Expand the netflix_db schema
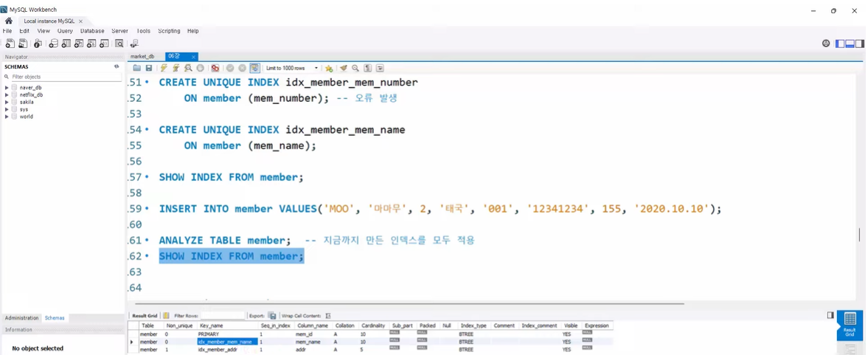The width and height of the screenshot is (868, 355). click(x=7, y=94)
